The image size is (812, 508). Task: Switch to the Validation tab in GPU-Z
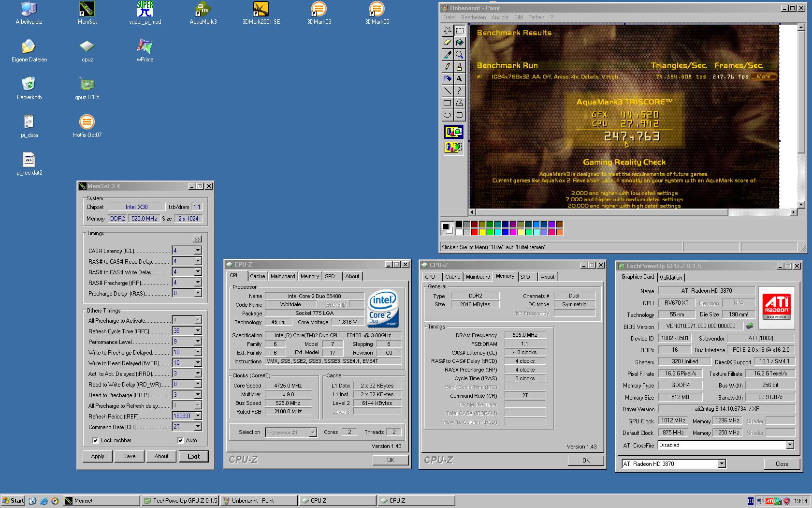click(x=671, y=278)
